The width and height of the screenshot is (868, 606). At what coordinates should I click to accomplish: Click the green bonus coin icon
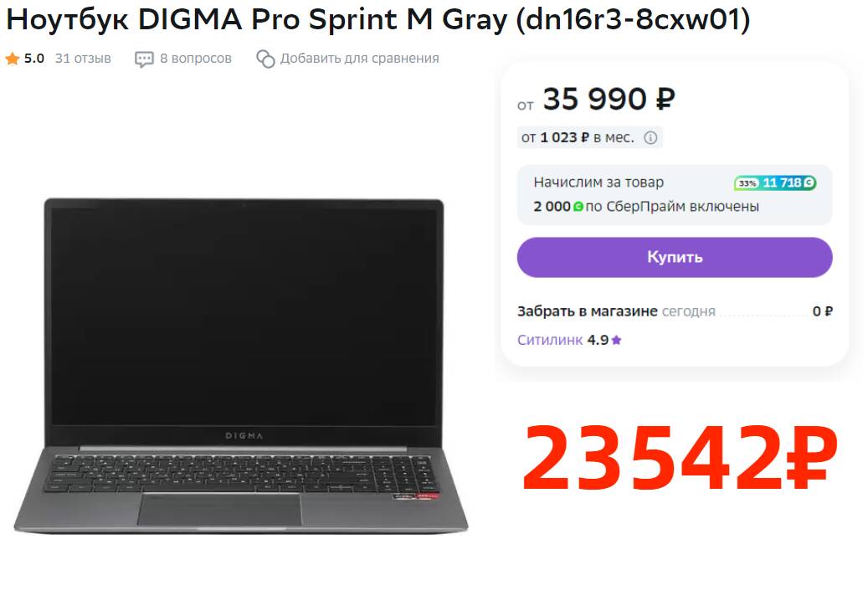click(x=578, y=207)
